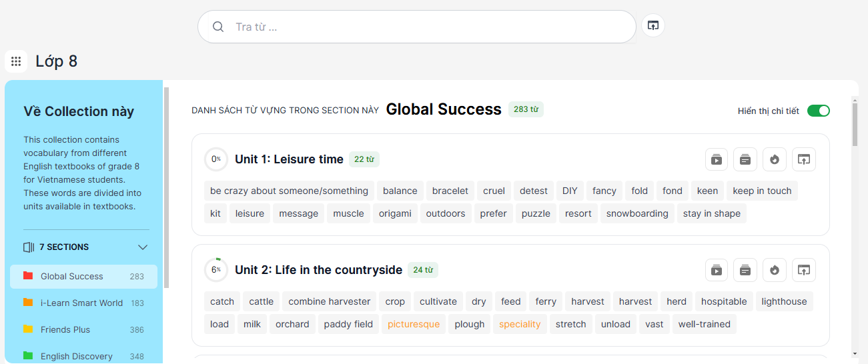Open the flashcards icon for Unit 2
Viewport: 868px width, 364px height.
(745, 270)
